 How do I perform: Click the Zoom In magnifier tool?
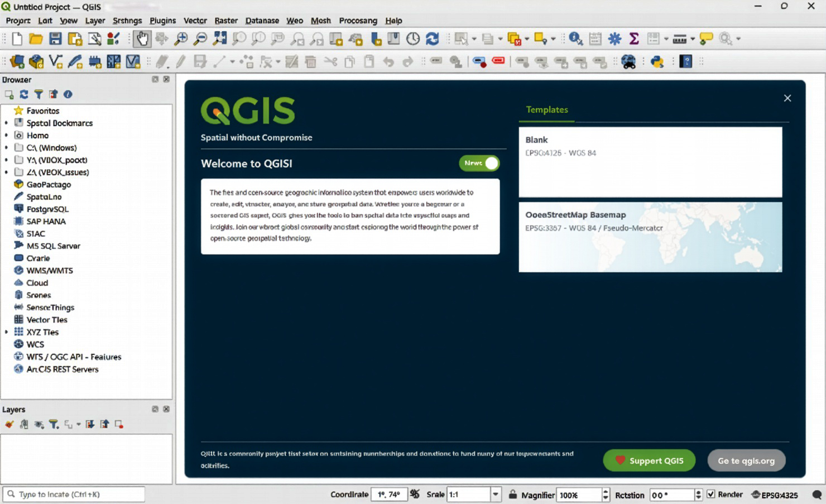pyautogui.click(x=181, y=39)
